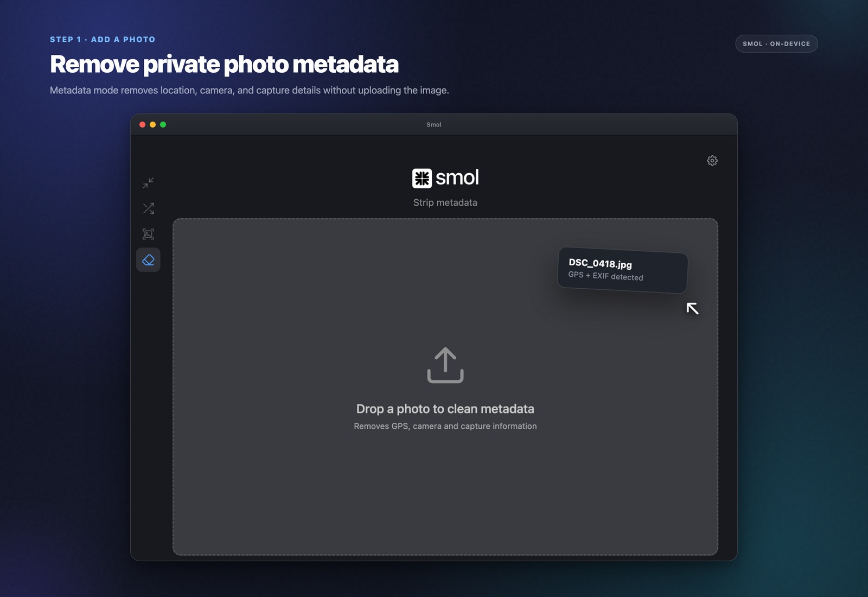Click the smol logo mark
Screen dimensions: 868x597
(x=422, y=178)
